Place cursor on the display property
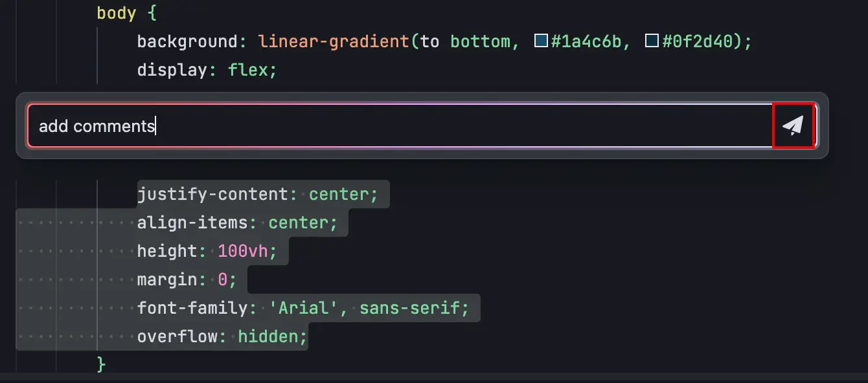 click(x=172, y=70)
